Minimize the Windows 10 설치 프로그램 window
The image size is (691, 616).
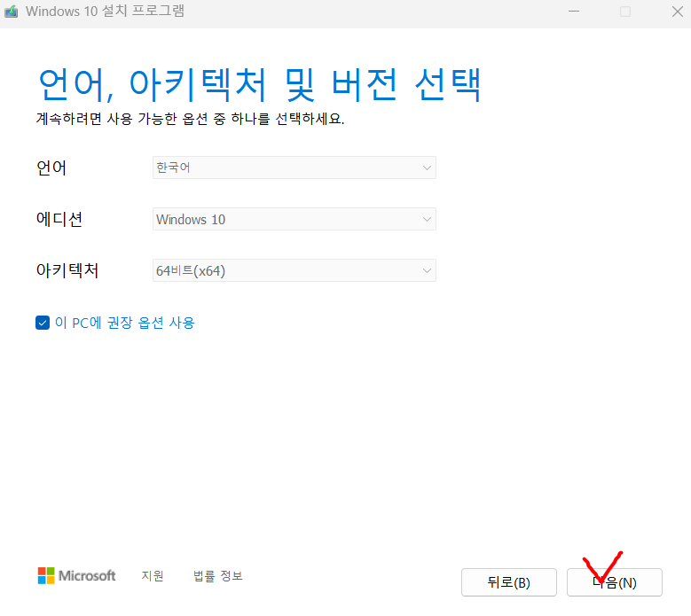click(x=574, y=12)
